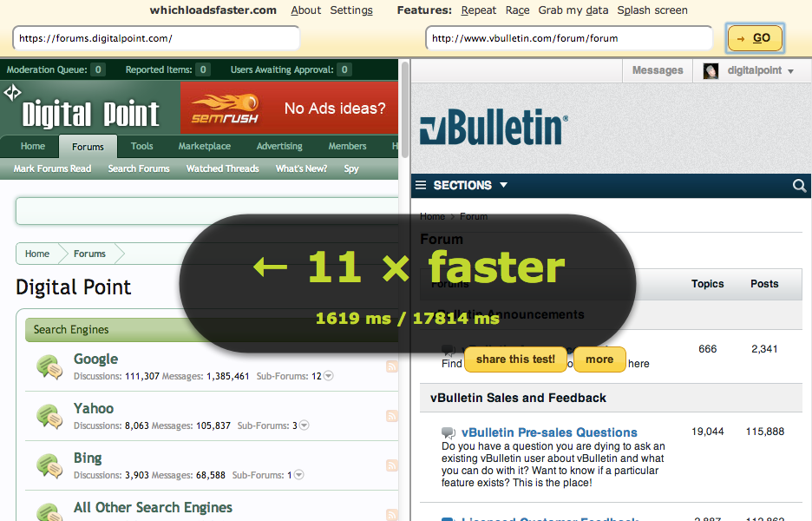Viewport: 812px width, 521px height.
Task: Click the Search Engines category header
Action: coord(212,330)
